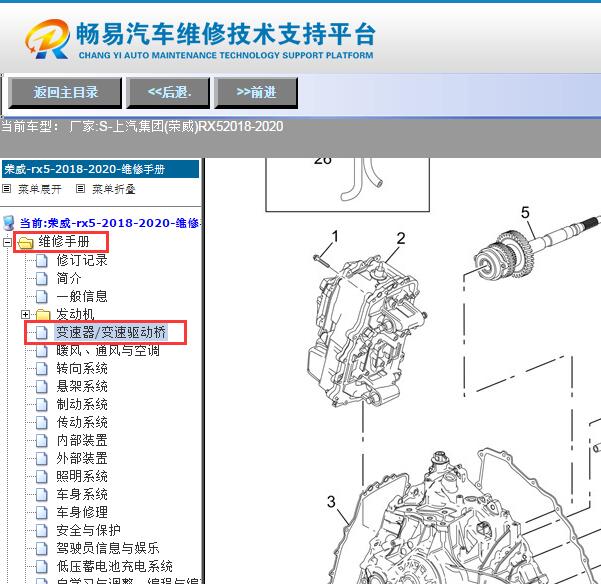Click the valve body housing part drawing
This screenshot has height=584, width=601.
click(366, 331)
